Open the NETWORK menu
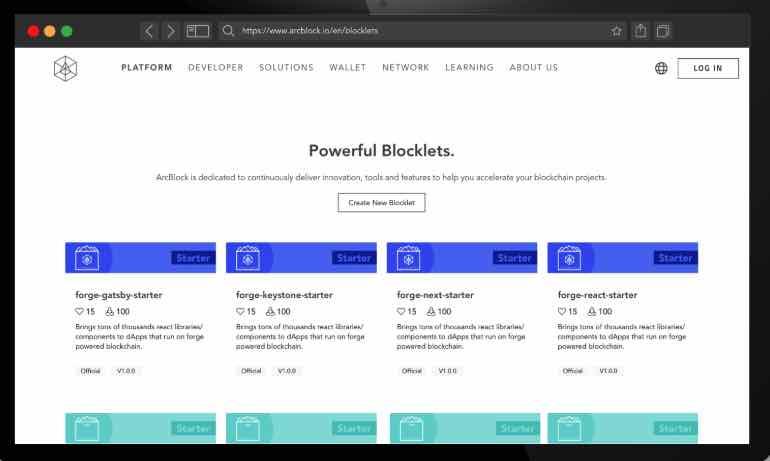770x461 pixels. click(x=406, y=68)
